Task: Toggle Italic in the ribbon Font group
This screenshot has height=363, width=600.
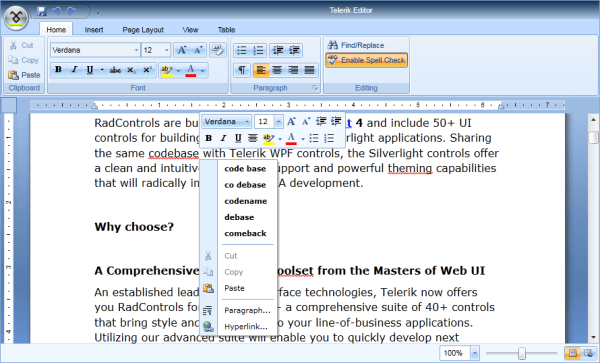Action: pyautogui.click(x=74, y=70)
